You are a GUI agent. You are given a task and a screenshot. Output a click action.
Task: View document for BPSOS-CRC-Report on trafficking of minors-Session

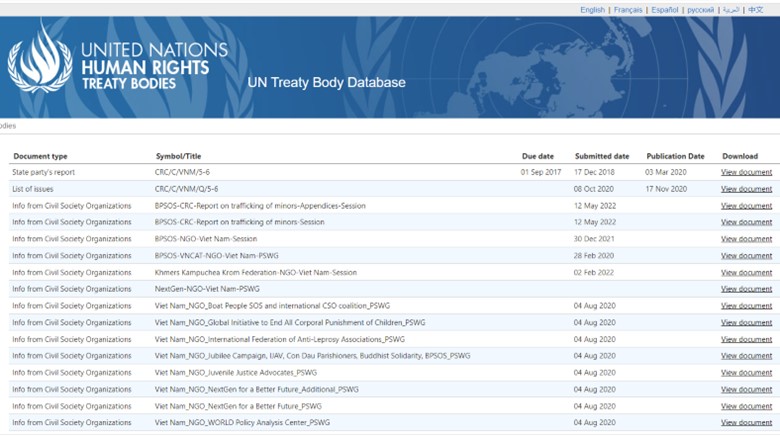(747, 222)
